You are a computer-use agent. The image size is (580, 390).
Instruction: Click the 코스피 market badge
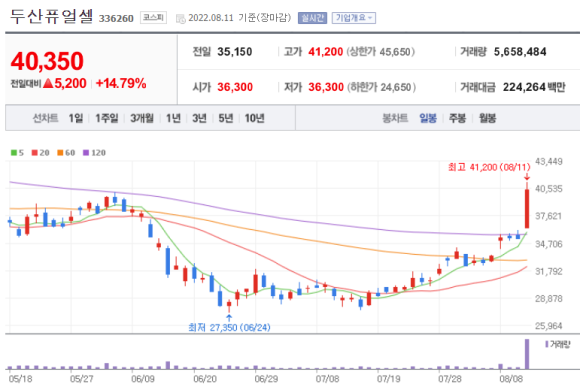[x=153, y=17]
